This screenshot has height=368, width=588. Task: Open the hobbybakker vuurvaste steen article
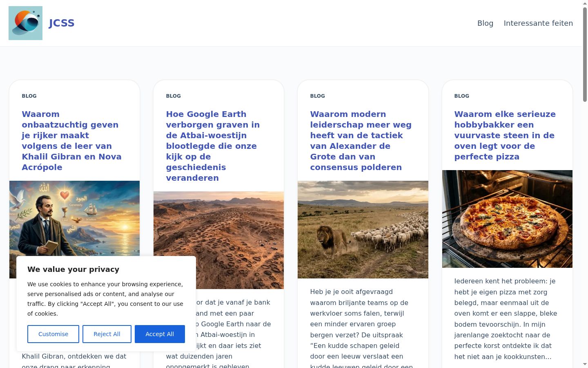click(505, 135)
